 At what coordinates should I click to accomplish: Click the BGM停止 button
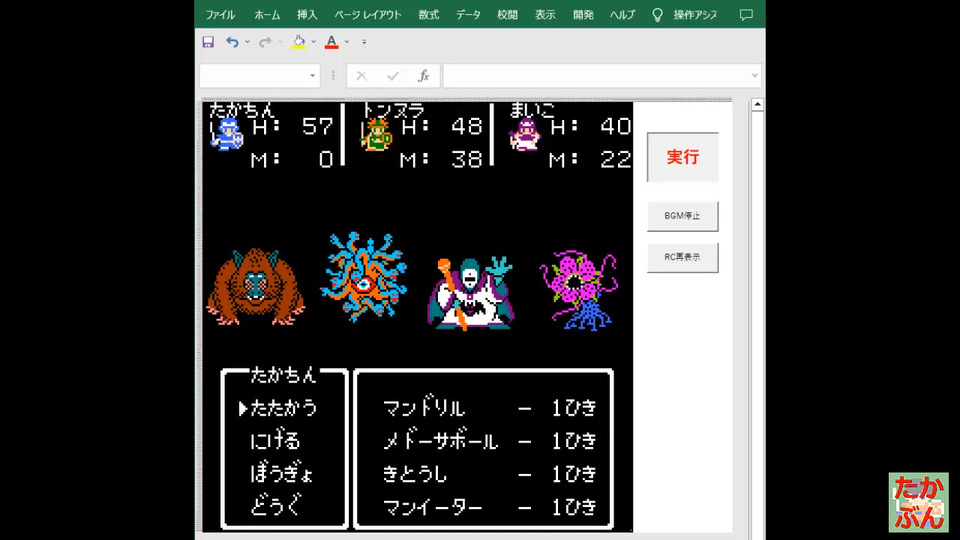tap(683, 216)
